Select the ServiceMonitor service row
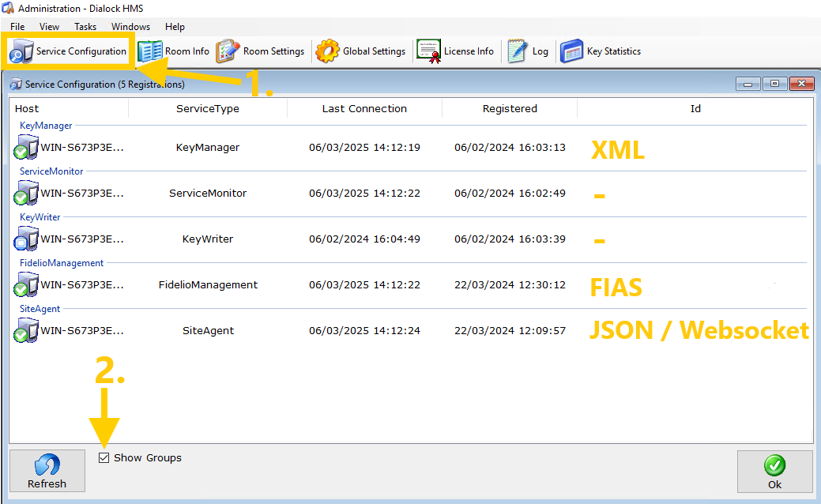 207,194
